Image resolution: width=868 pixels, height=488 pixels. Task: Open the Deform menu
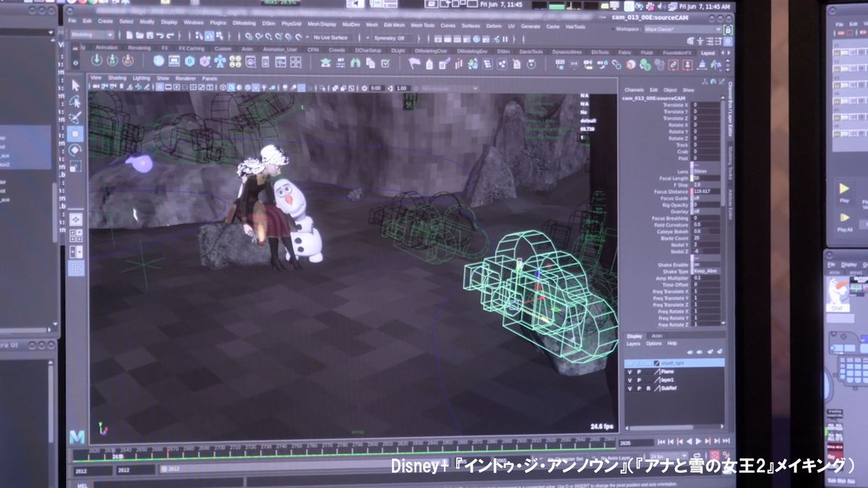pyautogui.click(x=493, y=26)
